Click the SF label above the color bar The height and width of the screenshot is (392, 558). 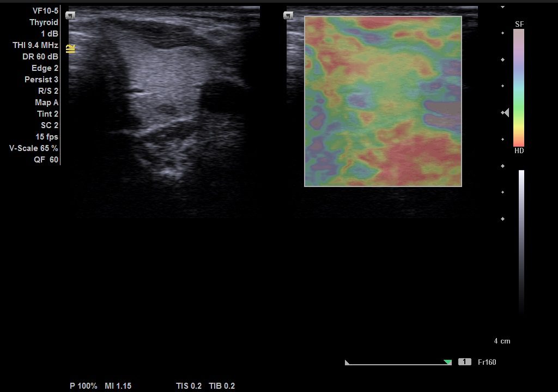[x=519, y=24]
